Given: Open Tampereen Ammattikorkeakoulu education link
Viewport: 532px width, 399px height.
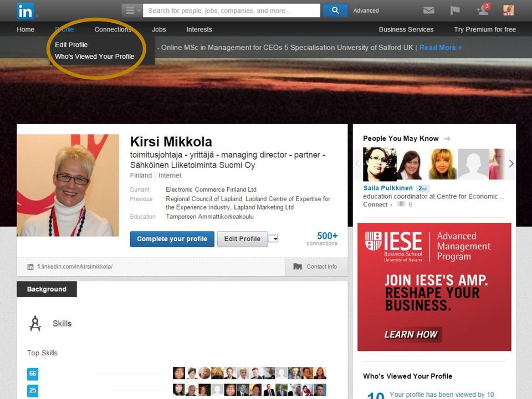Looking at the screenshot, I should pos(209,217).
